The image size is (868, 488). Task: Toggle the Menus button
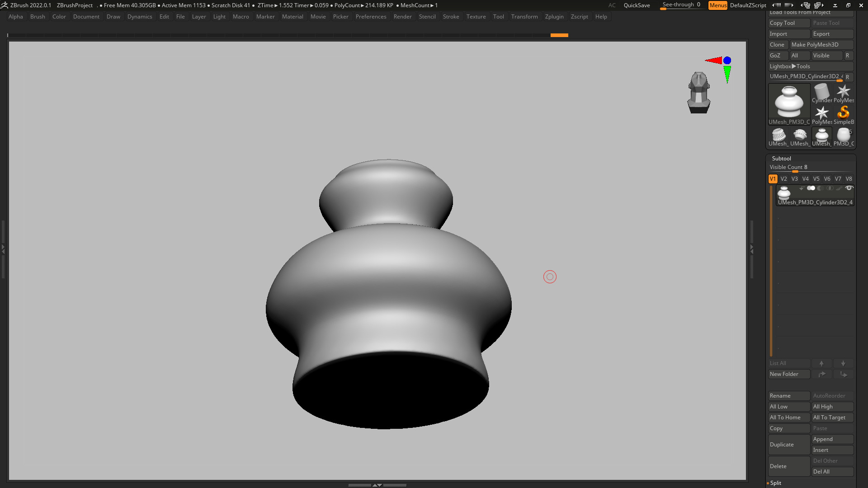pyautogui.click(x=718, y=5)
